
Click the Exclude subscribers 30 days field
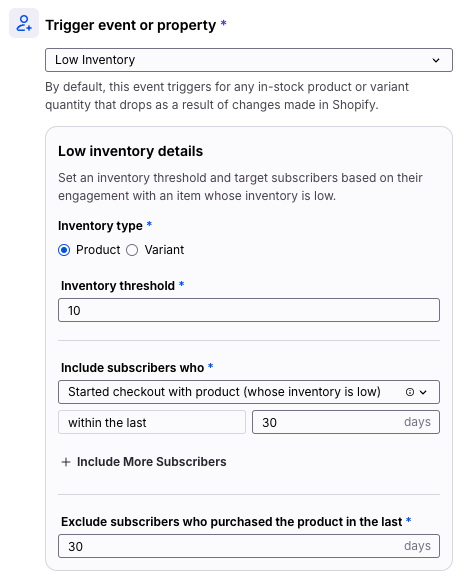pyautogui.click(x=249, y=546)
